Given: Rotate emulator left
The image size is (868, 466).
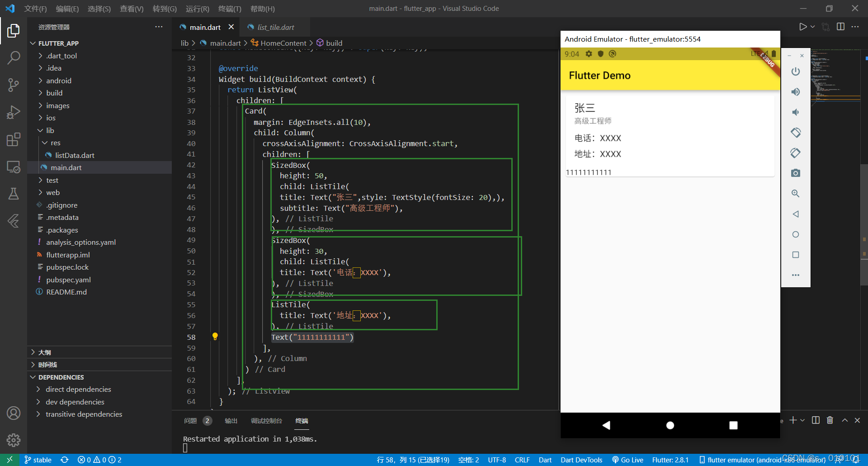Looking at the screenshot, I should [796, 133].
